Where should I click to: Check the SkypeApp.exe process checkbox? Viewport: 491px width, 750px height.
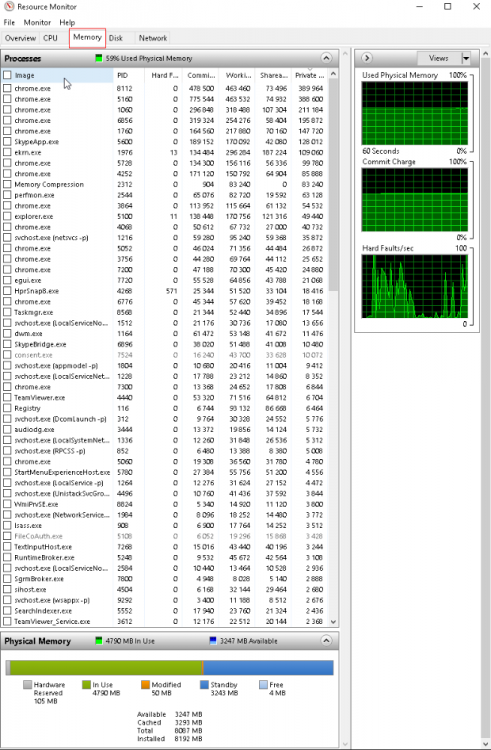[x=7, y=142]
